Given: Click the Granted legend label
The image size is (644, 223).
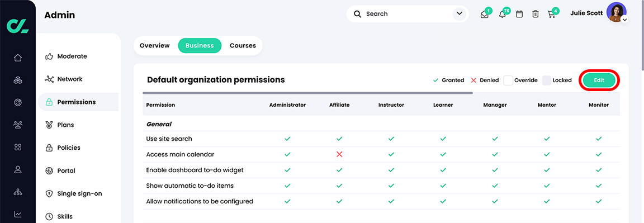Looking at the screenshot, I should point(453,80).
